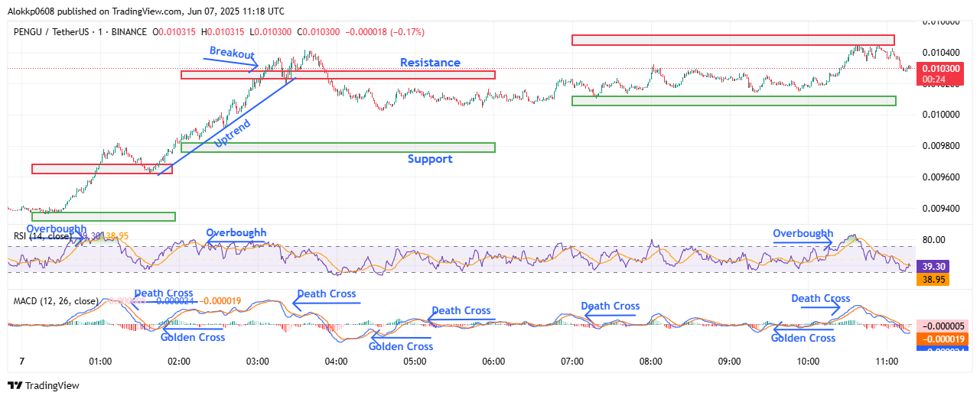Click the 01:00 time axis label
The width and height of the screenshot is (980, 399).
101,362
